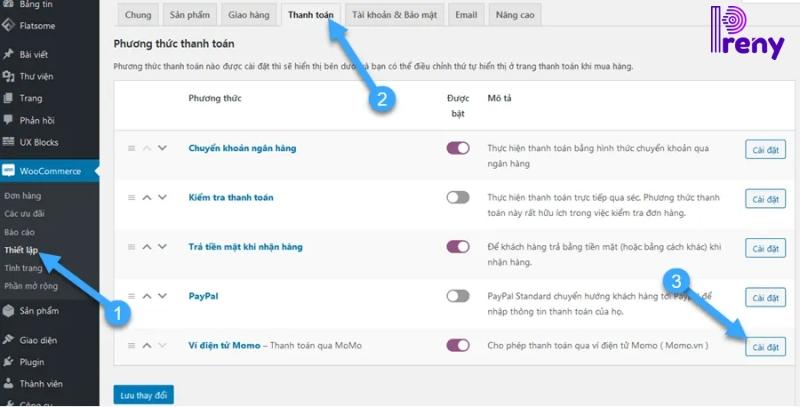
Task: Move Trả tiền mặt khi nhận hàng down
Action: [162, 247]
